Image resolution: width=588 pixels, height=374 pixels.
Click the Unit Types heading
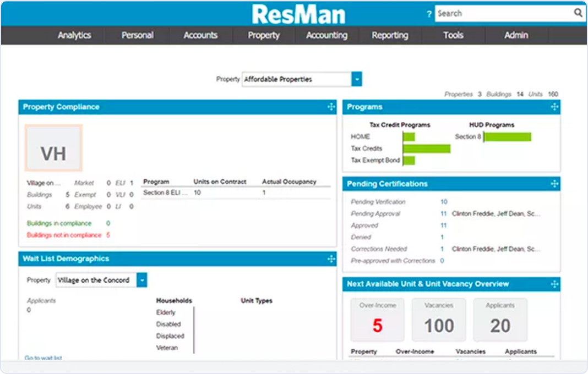tap(257, 300)
